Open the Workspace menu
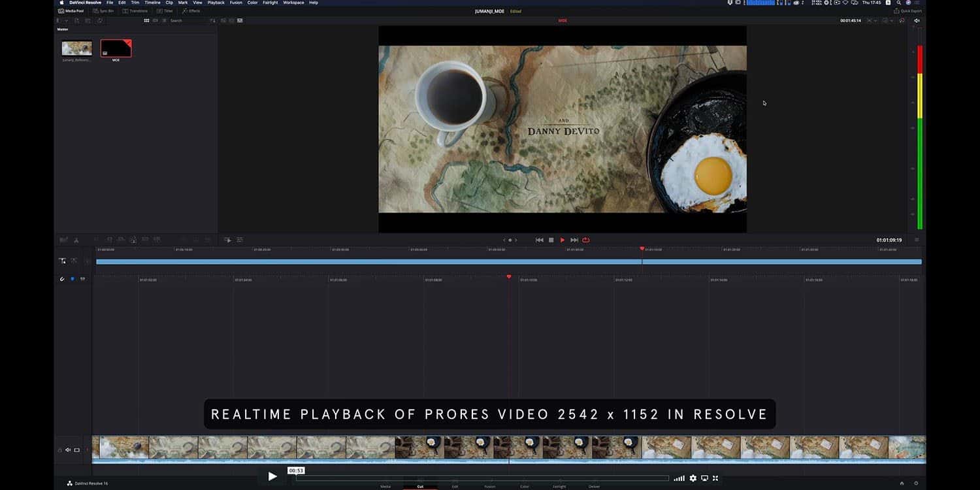980x490 pixels. coord(293,3)
